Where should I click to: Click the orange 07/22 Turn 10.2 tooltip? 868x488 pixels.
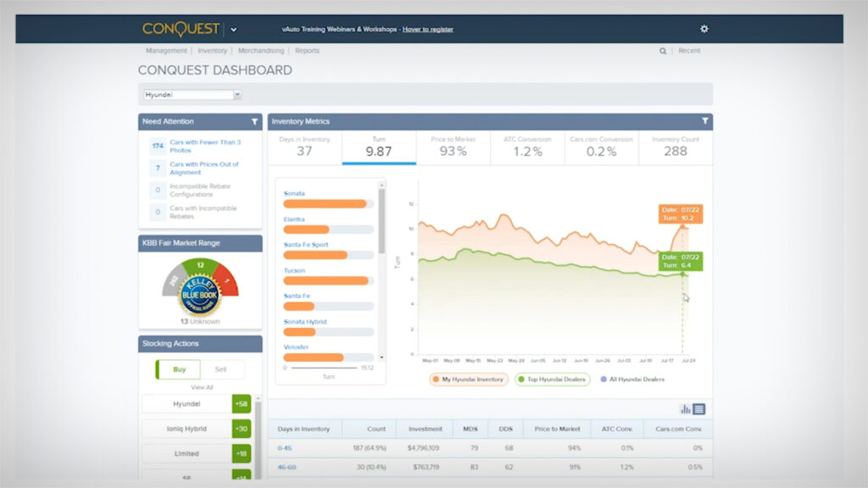681,214
